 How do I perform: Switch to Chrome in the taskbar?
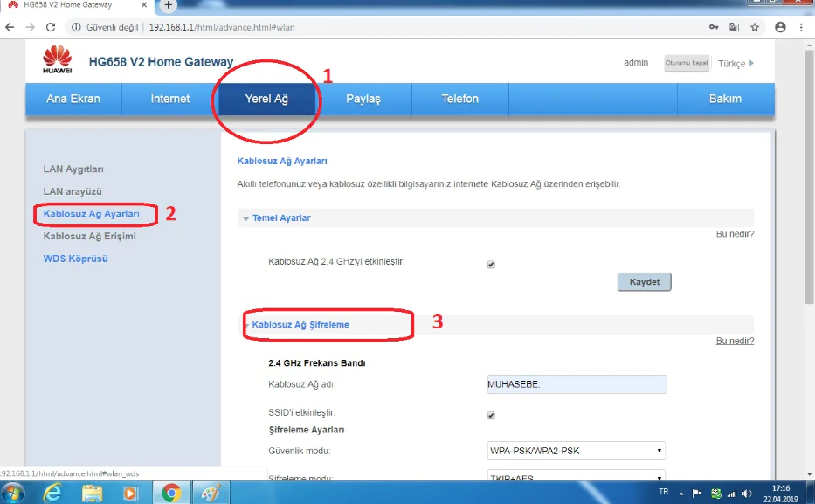171,493
